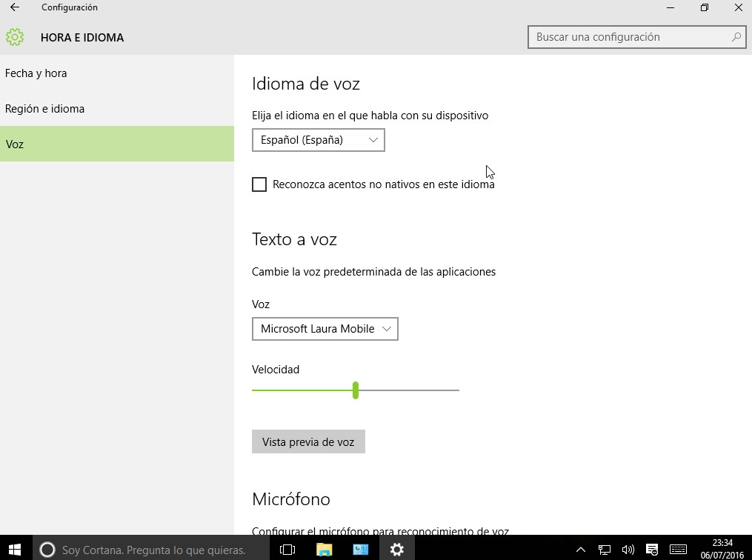Open the Action Center notifications icon

coord(652,550)
